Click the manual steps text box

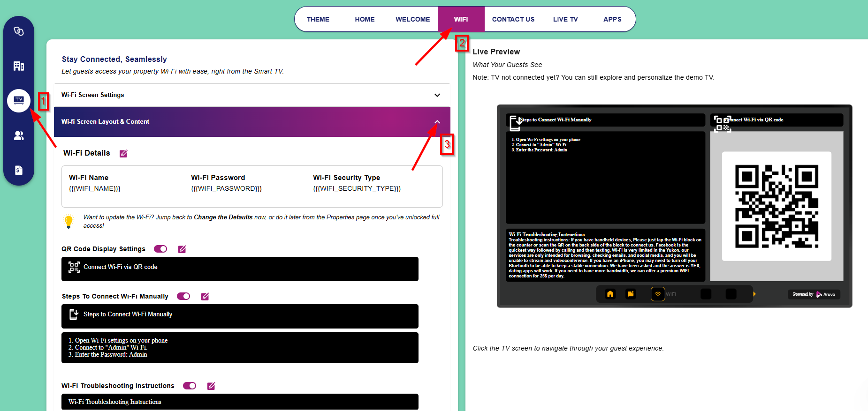coord(240,348)
